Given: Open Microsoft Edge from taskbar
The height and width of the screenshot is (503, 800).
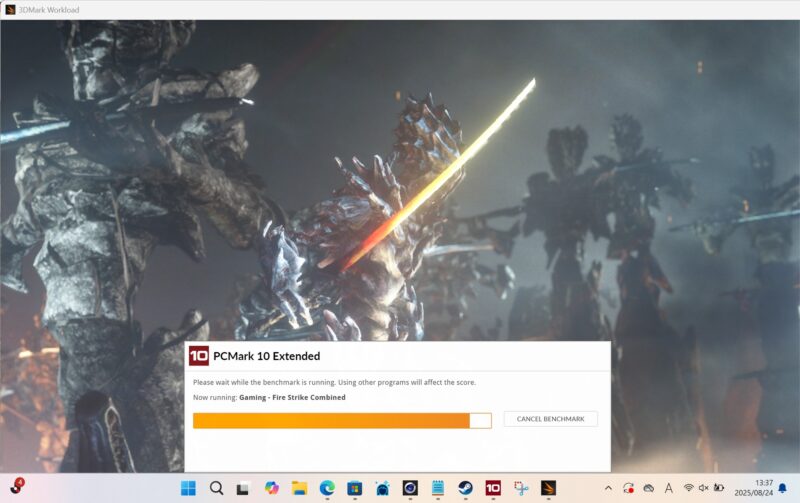Looking at the screenshot, I should pyautogui.click(x=327, y=488).
